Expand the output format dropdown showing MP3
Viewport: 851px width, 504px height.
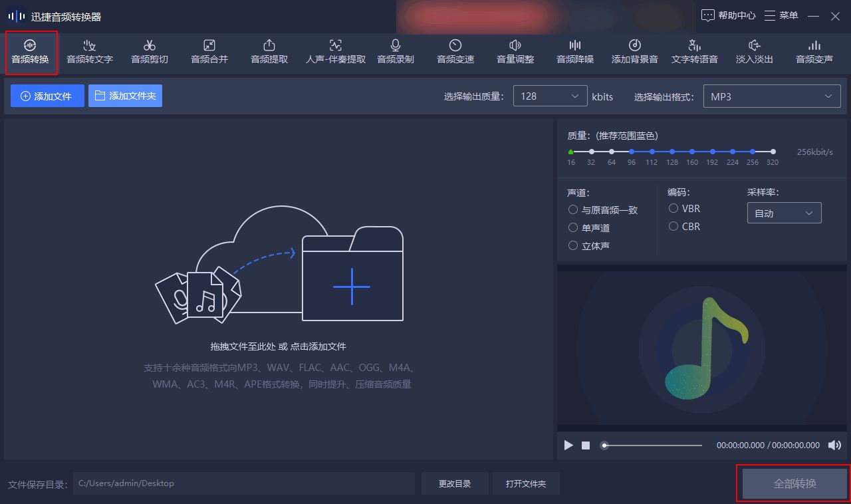click(x=771, y=96)
